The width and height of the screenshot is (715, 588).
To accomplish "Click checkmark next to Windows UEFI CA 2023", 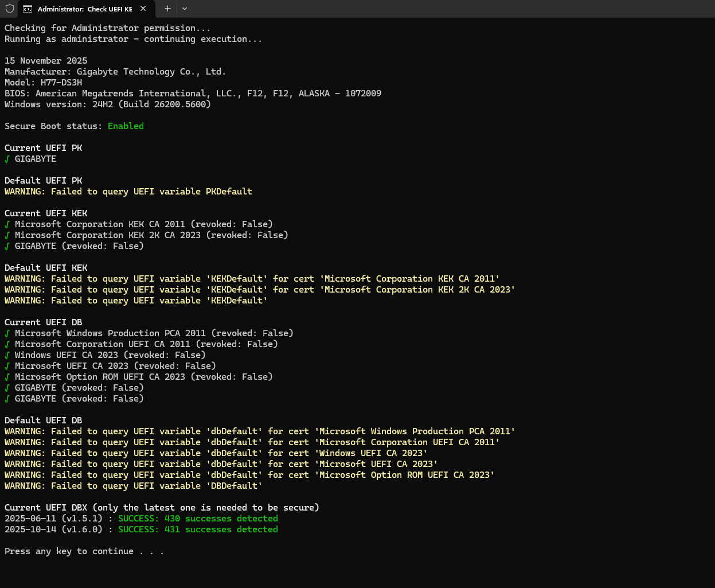I will click(7, 355).
